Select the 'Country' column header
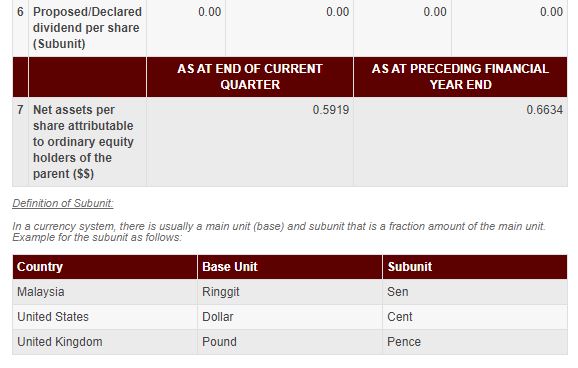This screenshot has height=368, width=578. tap(105, 267)
